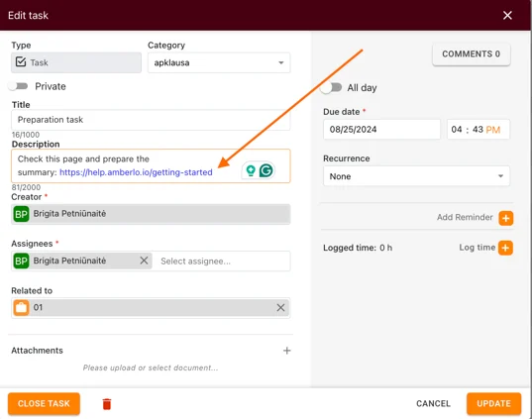Screen dimensions: 532x419
Task: Click the red trash delete icon
Action: point(107,404)
